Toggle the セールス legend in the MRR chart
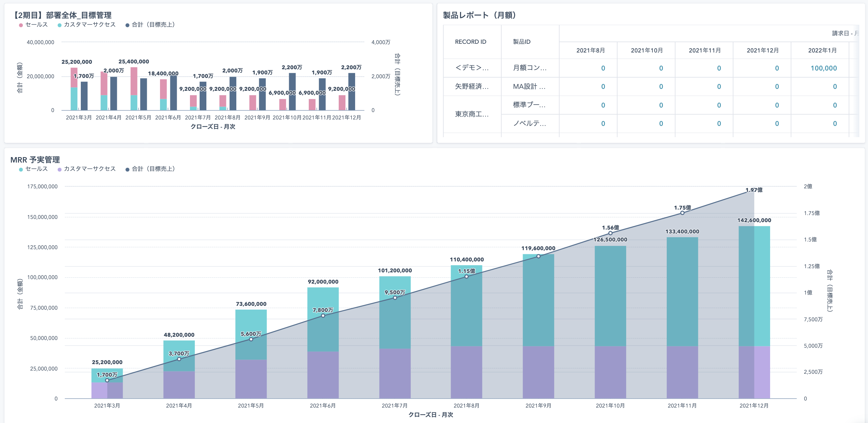This screenshot has height=423, width=868. [33, 169]
